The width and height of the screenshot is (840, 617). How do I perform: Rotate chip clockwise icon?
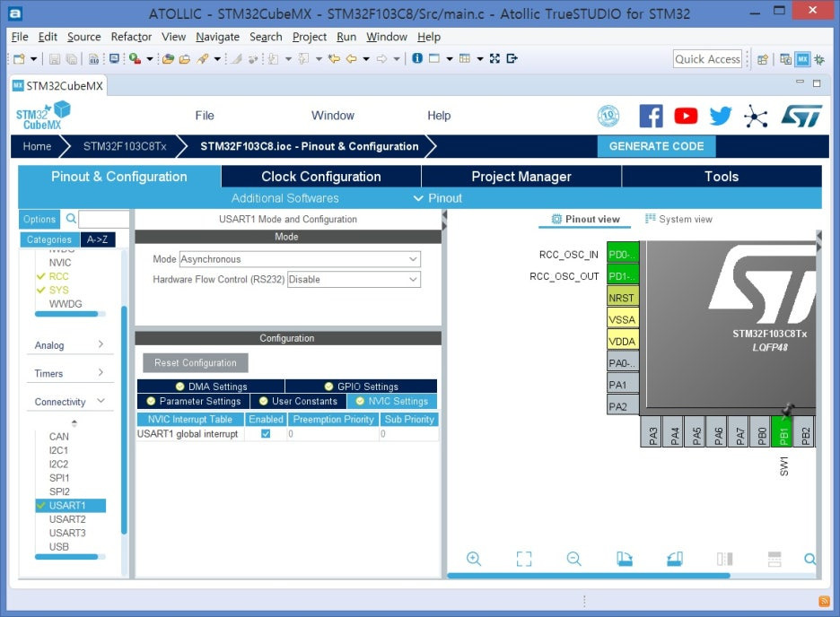tap(624, 559)
